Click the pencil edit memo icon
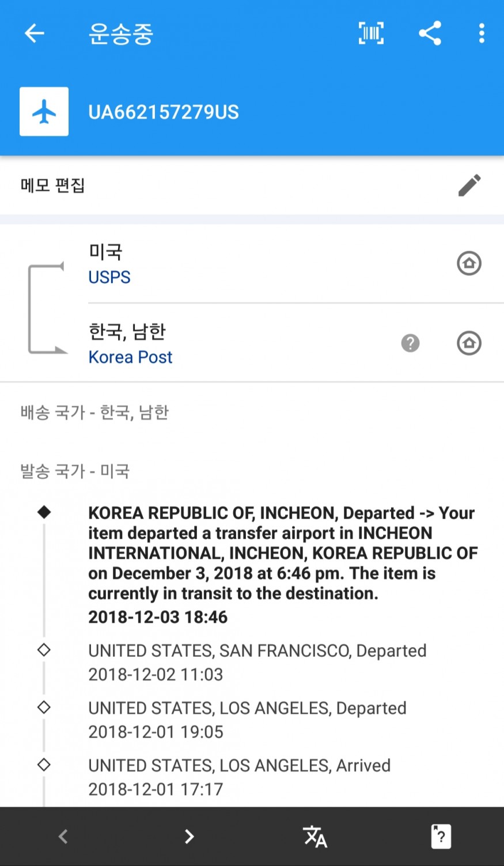Screen dimensions: 504x866 pos(469,186)
